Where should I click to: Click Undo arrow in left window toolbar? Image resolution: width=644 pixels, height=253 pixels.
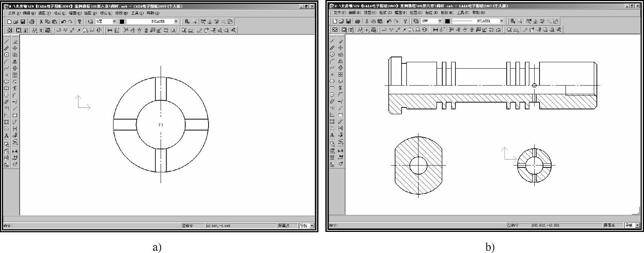[x=63, y=22]
